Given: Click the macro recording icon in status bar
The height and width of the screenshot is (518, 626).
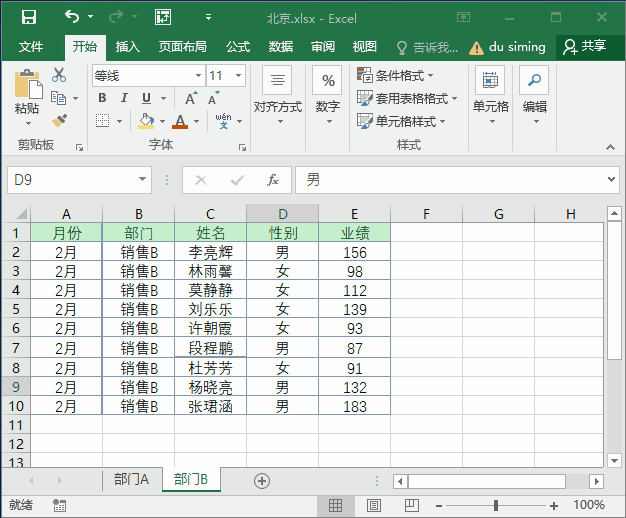Looking at the screenshot, I should [59, 505].
